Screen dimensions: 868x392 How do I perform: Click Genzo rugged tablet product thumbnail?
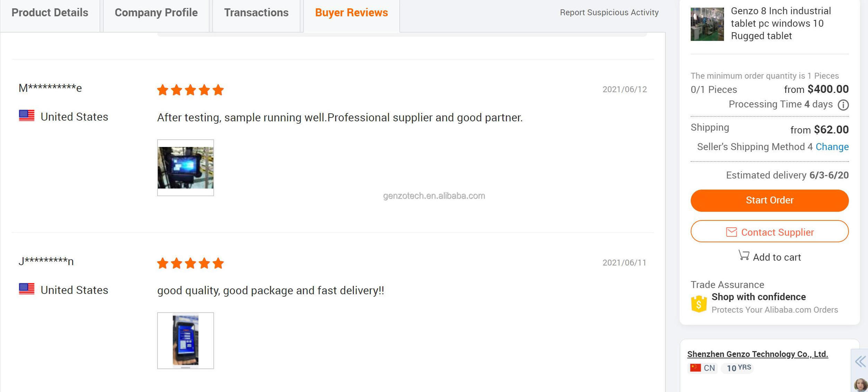point(707,24)
